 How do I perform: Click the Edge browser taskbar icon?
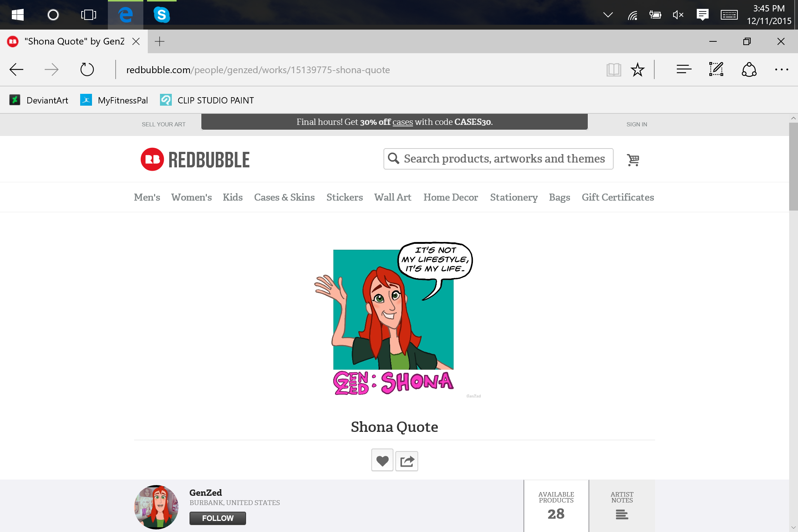tap(126, 15)
